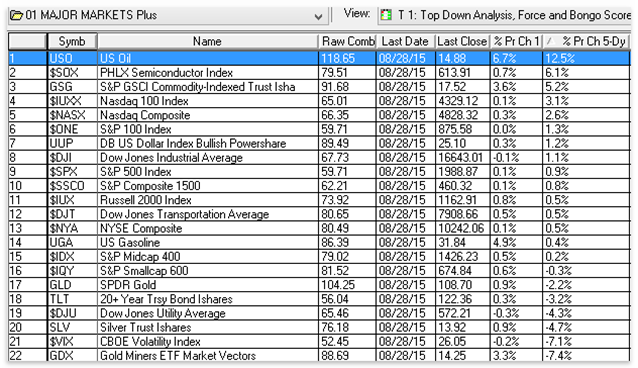Select the $IQY symbol cell
638x368 pixels.
coord(72,271)
